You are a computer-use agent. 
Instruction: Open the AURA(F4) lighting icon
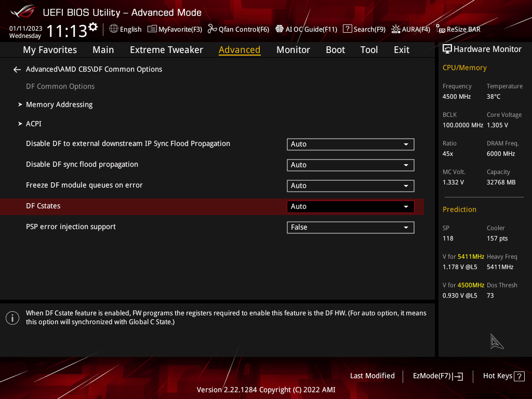[x=395, y=29]
